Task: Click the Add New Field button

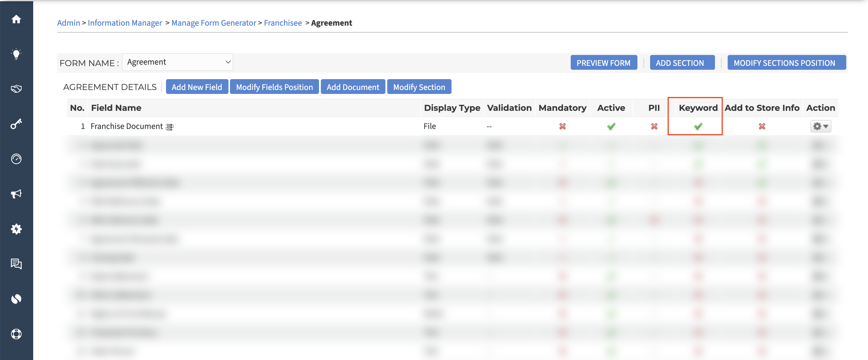Action: (x=197, y=87)
